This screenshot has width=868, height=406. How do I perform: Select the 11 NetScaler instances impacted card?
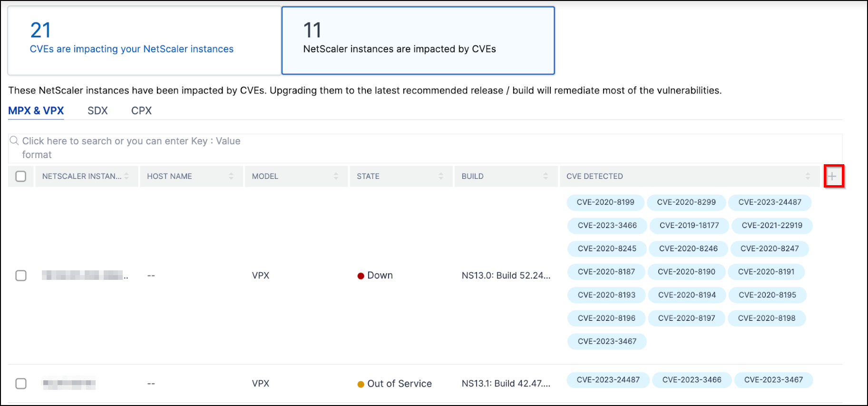418,40
